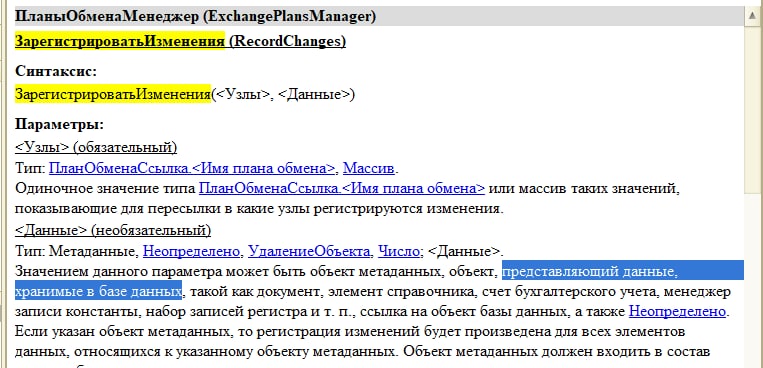
Task: Open the Число type link
Action: (399, 252)
